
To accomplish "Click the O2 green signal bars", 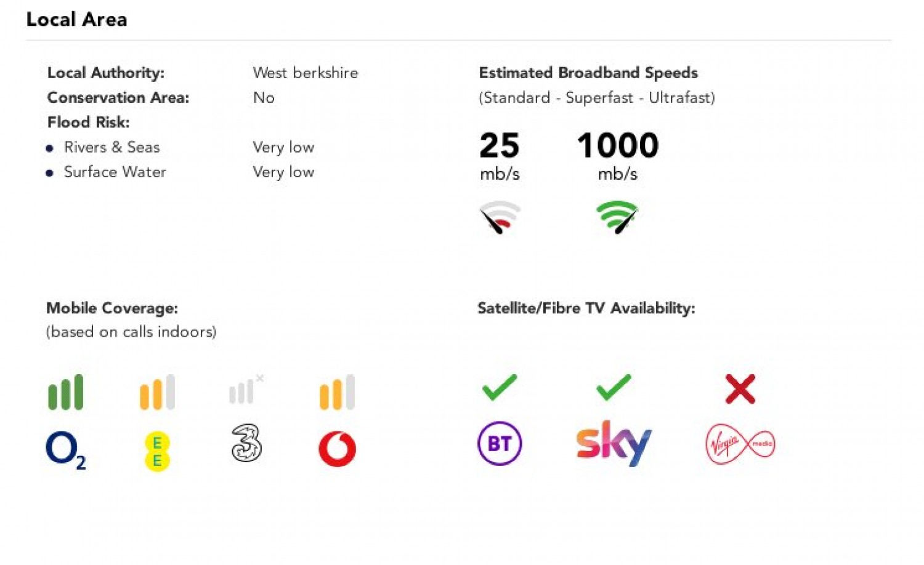I will point(66,392).
